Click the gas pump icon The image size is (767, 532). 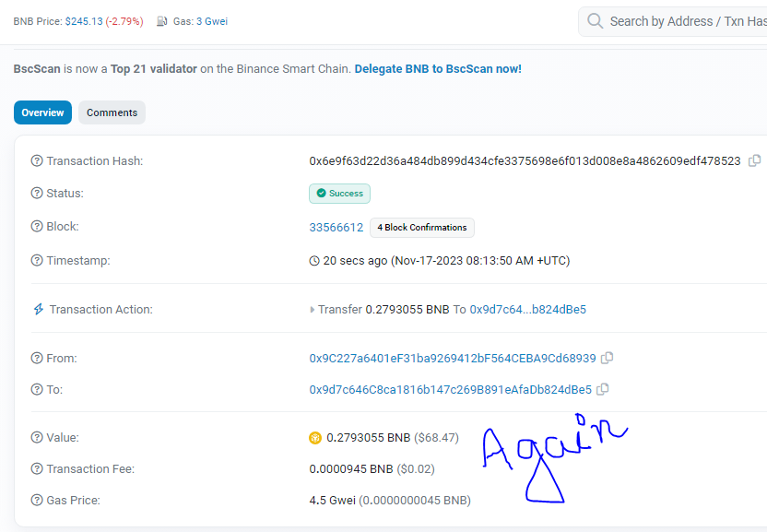162,21
